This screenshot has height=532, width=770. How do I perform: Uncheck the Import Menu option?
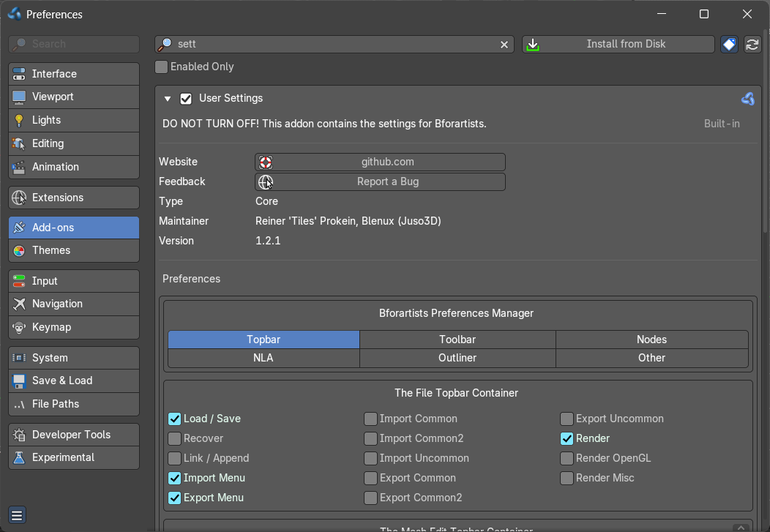(x=174, y=478)
